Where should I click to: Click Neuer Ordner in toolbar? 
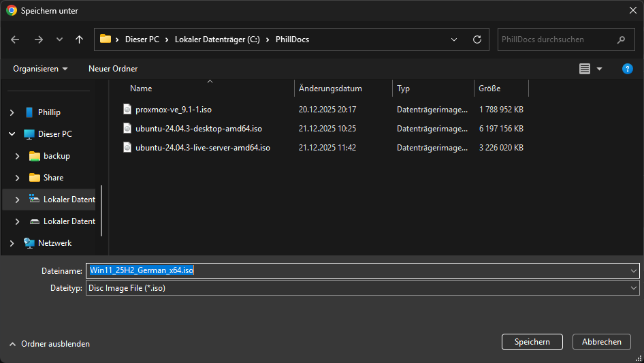113,69
